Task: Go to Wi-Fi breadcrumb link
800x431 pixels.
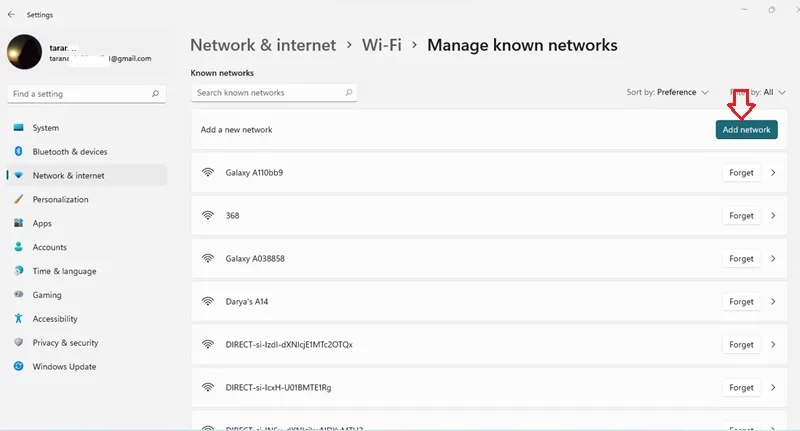Action: 382,45
